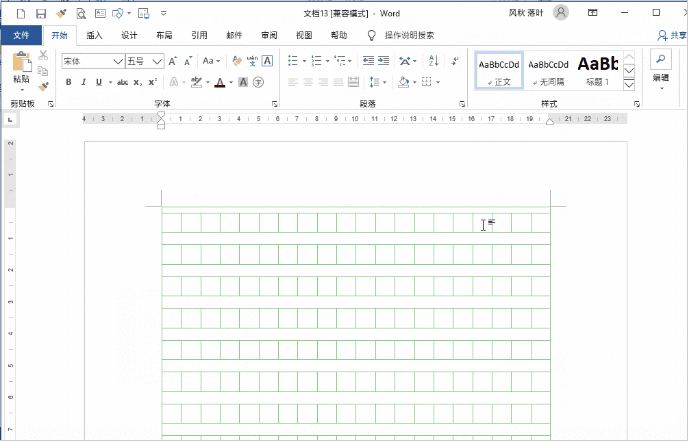Open the 插入 ribbon tab
The height and width of the screenshot is (442, 689).
pos(94,35)
